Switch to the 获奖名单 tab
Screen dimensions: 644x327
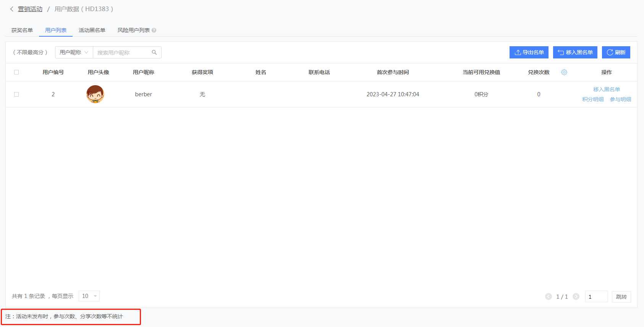[22, 30]
